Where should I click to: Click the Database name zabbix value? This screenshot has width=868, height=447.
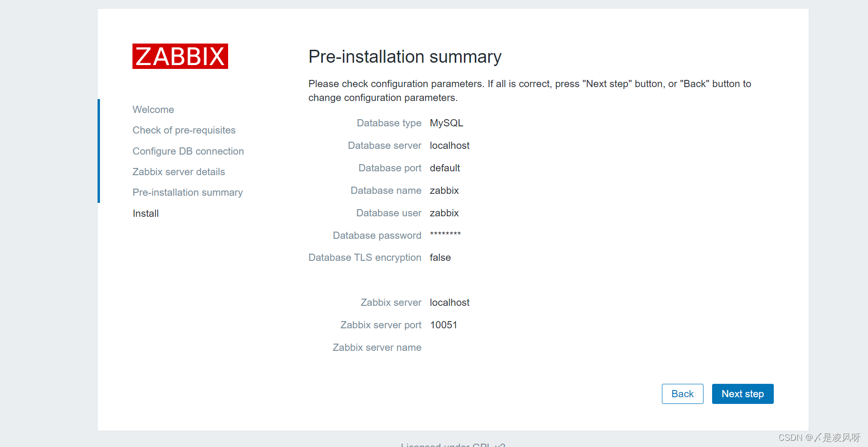[x=444, y=190]
